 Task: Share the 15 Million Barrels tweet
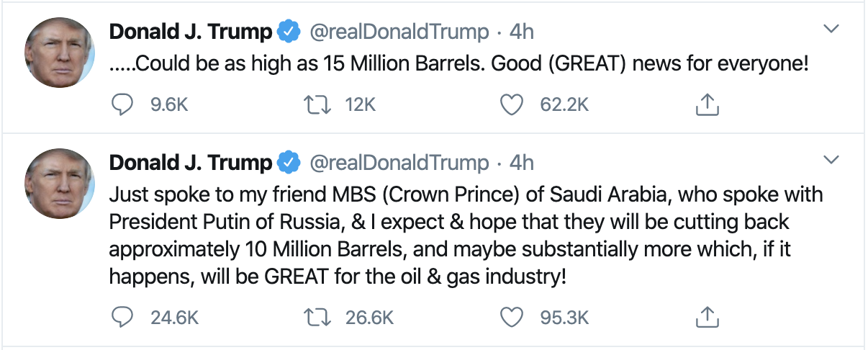click(x=707, y=105)
